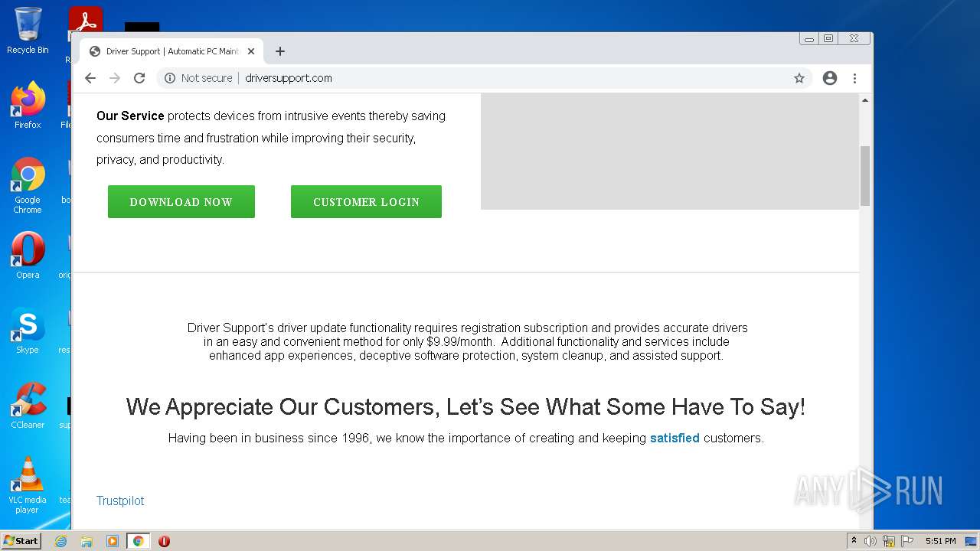Select the Firefox desktop shortcut
Image resolution: width=980 pixels, height=551 pixels.
click(x=28, y=106)
